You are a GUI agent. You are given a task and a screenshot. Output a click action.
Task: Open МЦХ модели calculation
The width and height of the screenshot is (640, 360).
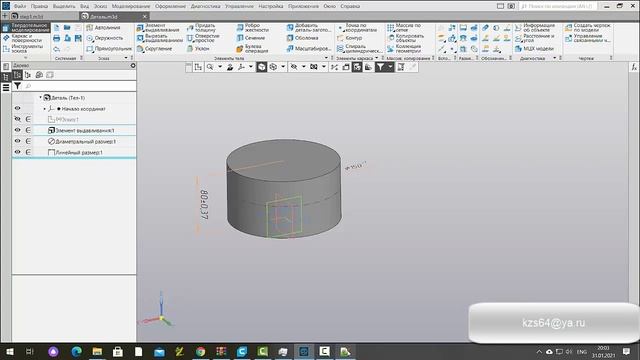534,49
